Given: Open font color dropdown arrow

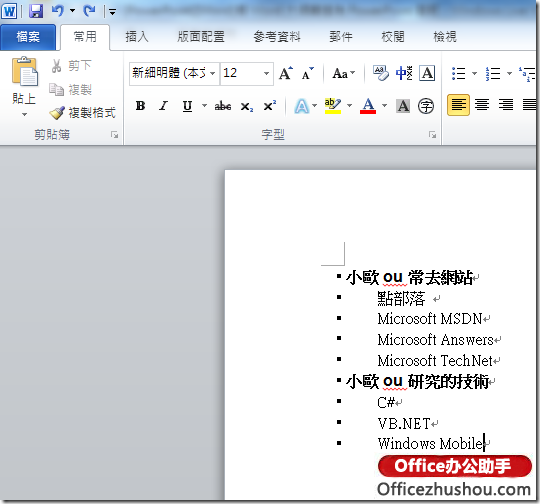Looking at the screenshot, I should (384, 105).
